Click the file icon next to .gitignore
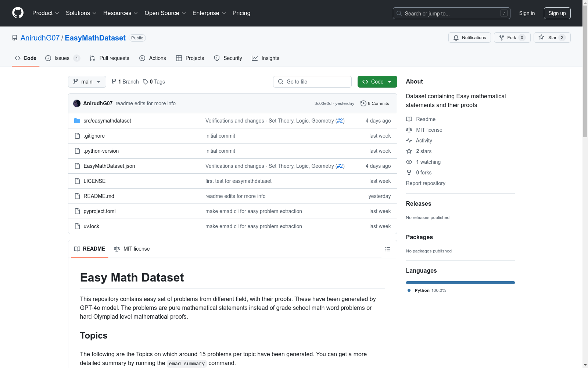The width and height of the screenshot is (588, 368). tap(77, 136)
